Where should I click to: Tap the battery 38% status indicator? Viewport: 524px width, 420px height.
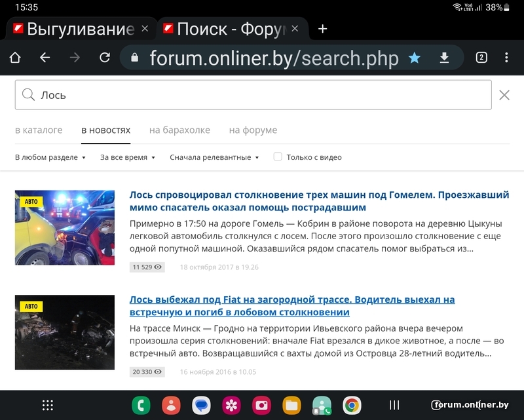pyautogui.click(x=498, y=7)
